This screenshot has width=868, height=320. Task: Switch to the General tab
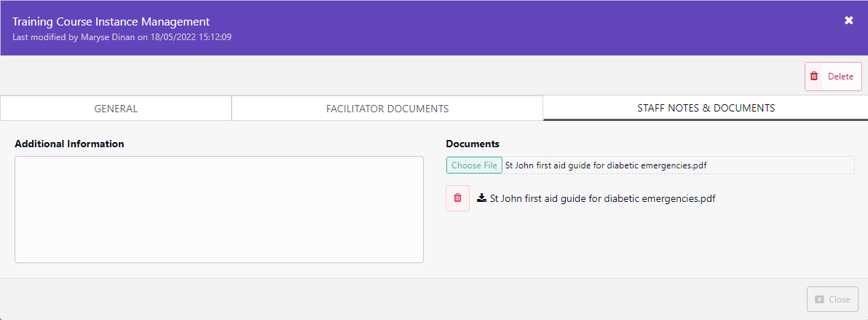pos(116,109)
